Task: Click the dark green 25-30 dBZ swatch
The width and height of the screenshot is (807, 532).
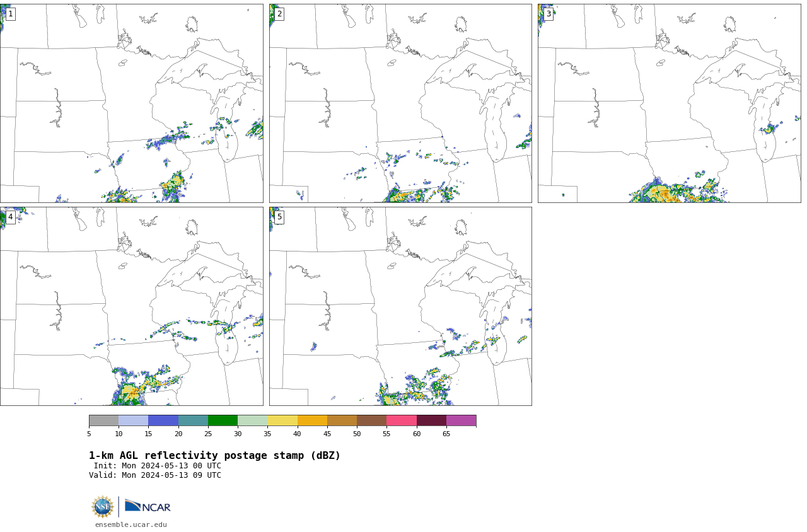Action: (223, 420)
